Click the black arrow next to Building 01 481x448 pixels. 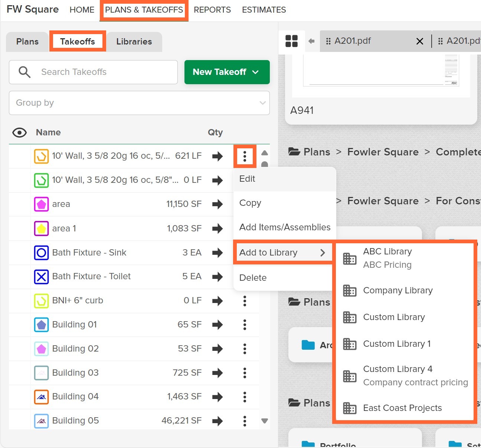[x=217, y=325]
